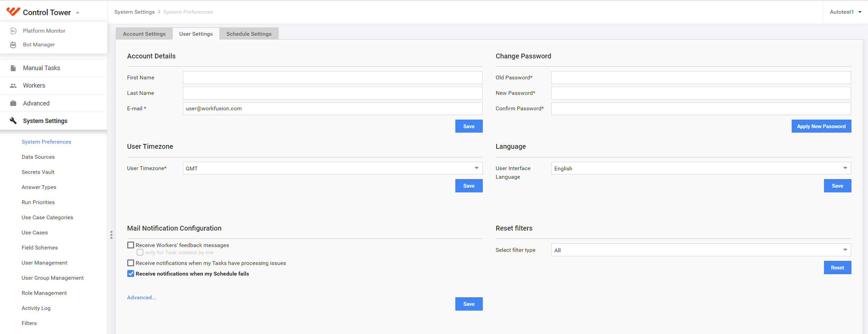Open the Advanced... mail settings link
868x334 pixels.
pyautogui.click(x=142, y=298)
